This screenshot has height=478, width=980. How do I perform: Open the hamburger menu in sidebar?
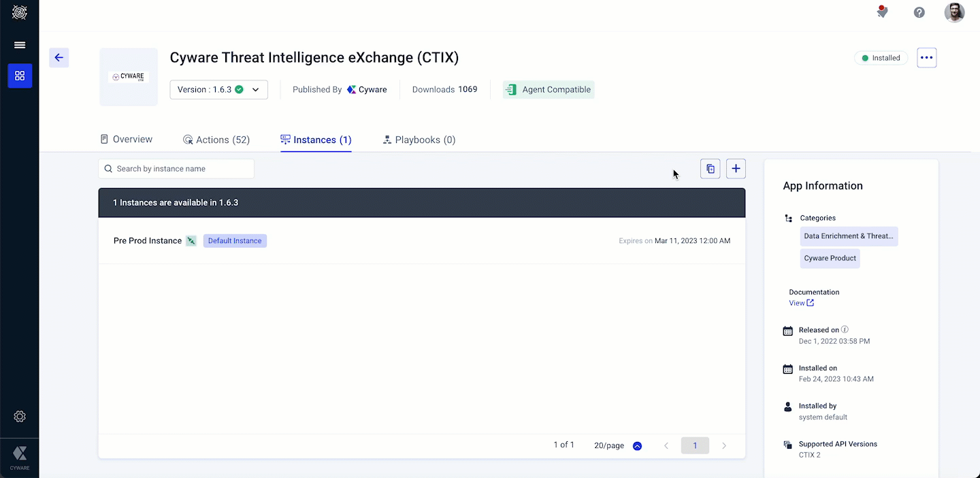click(x=20, y=45)
